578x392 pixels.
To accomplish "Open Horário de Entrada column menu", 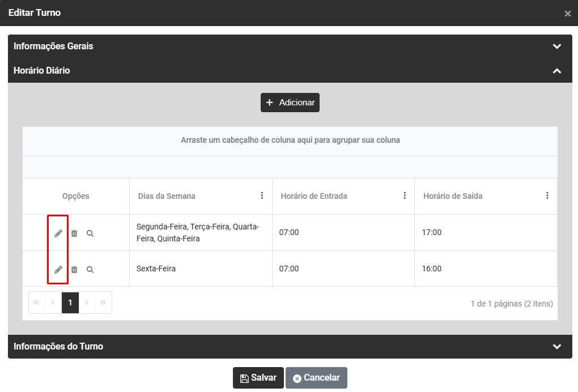I will [405, 195].
